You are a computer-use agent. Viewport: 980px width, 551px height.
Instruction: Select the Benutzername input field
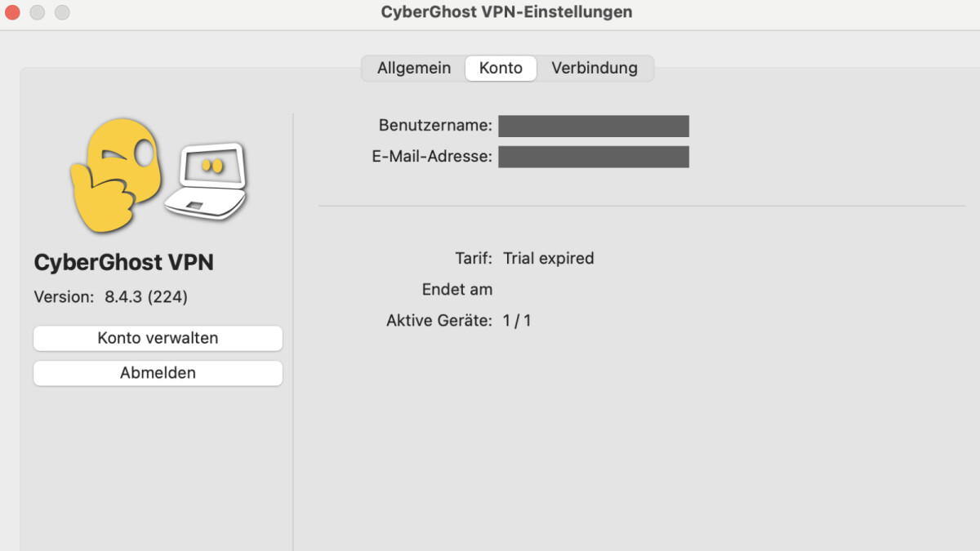593,126
